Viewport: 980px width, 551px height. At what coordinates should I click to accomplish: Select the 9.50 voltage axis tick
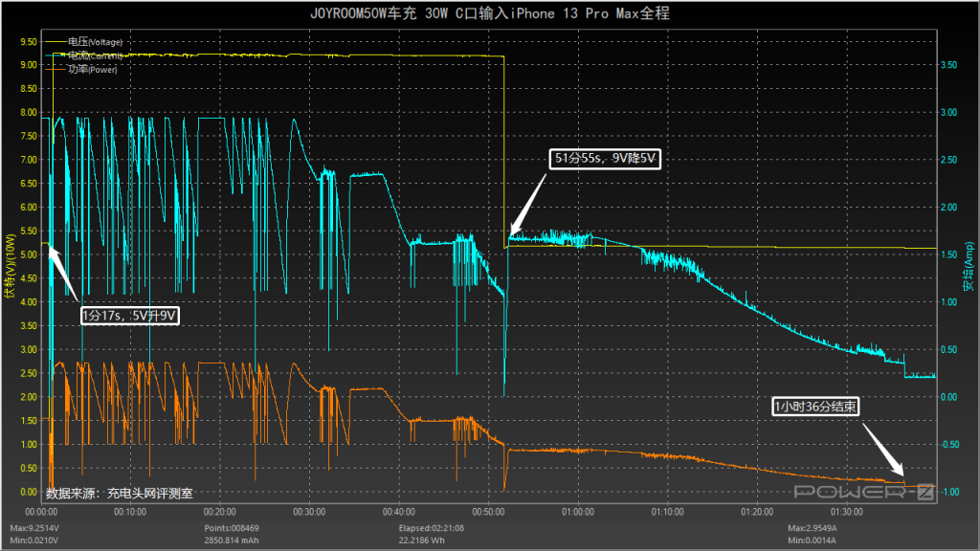29,42
